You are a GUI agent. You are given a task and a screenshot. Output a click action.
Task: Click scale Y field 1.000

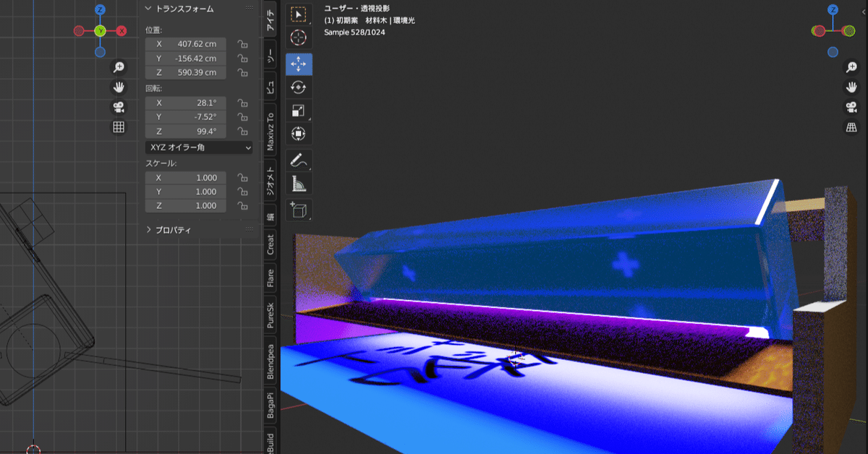(186, 192)
